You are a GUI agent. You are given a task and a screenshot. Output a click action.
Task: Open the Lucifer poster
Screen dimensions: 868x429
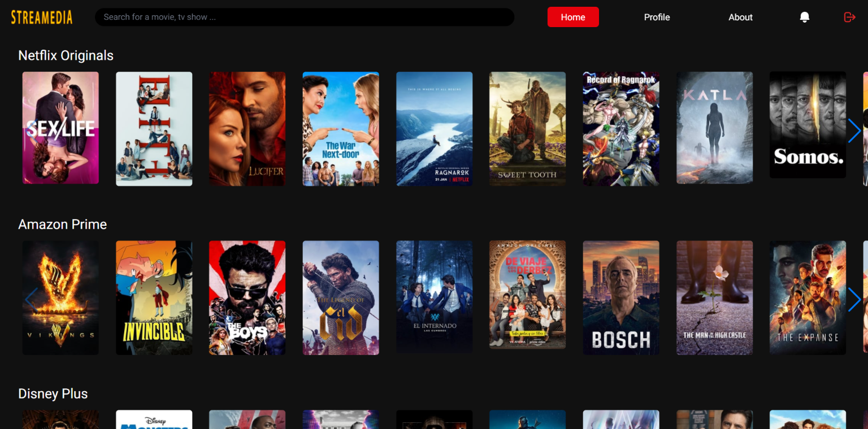pyautogui.click(x=248, y=128)
